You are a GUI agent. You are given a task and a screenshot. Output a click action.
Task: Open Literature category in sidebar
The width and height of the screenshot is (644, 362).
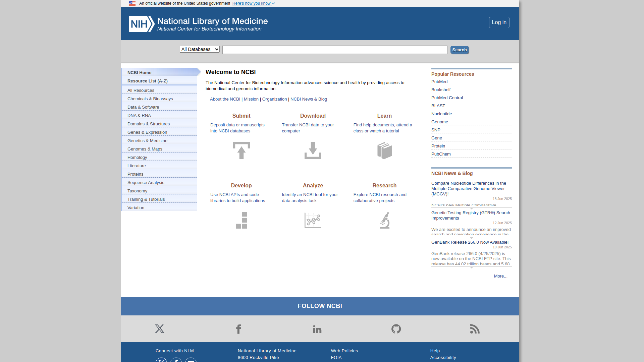tap(159, 166)
